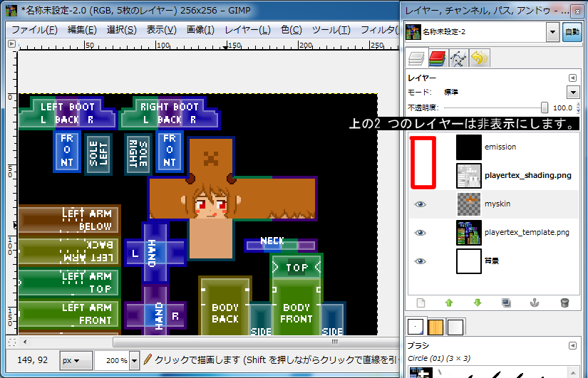Click the image thumbnail in dock selector
The width and height of the screenshot is (588, 378).
click(413, 32)
